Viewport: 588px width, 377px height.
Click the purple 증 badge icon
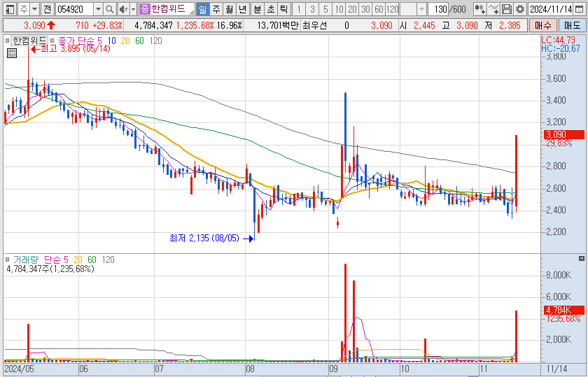pyautogui.click(x=144, y=9)
